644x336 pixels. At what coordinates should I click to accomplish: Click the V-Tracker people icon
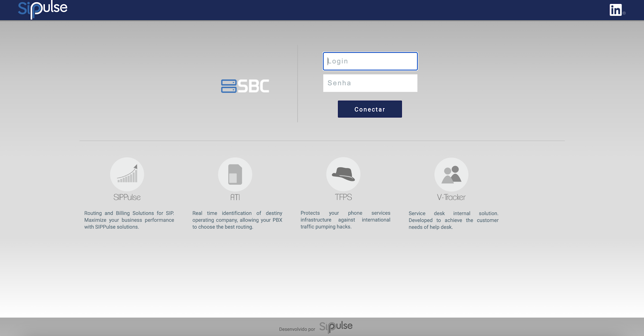[451, 175]
